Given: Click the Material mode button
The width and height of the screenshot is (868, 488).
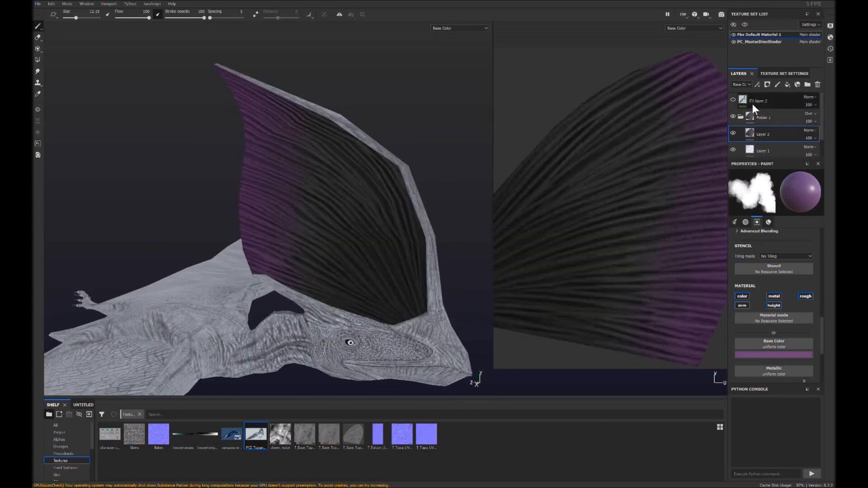Looking at the screenshot, I should coord(774,318).
